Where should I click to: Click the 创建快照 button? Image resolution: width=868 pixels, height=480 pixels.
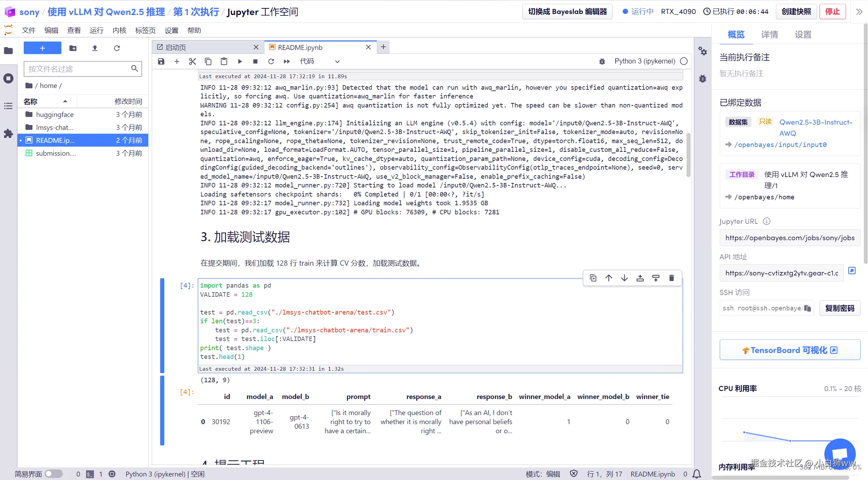coord(796,12)
